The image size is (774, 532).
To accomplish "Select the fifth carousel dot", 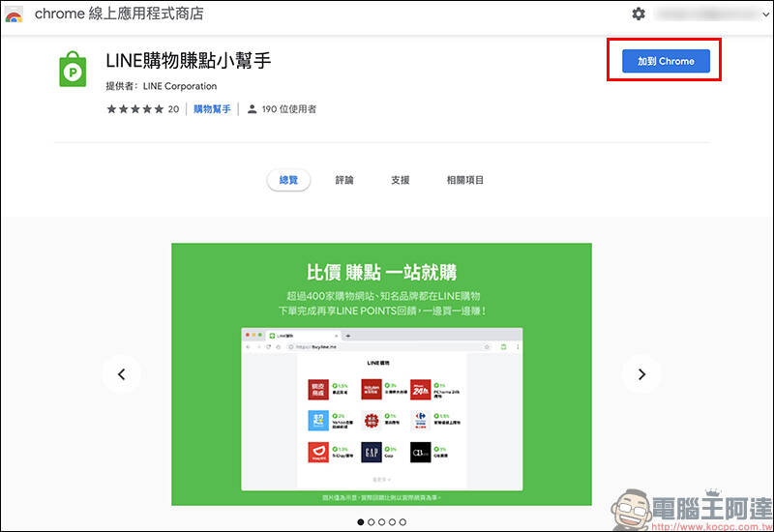I will [402, 521].
